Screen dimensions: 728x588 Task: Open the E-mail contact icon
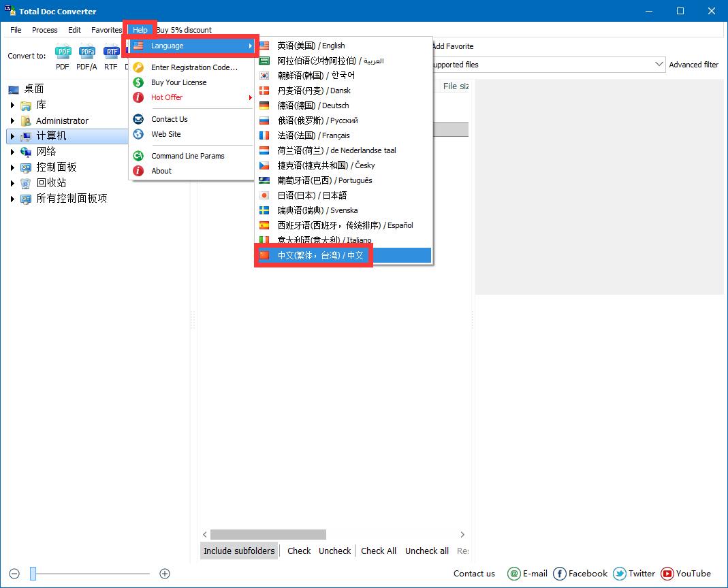click(514, 574)
